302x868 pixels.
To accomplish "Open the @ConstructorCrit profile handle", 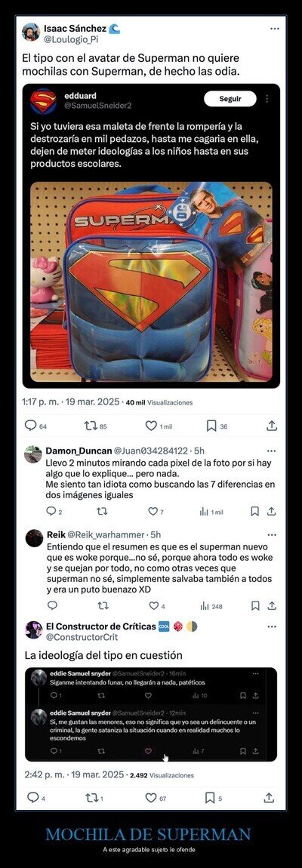I will (75, 637).
